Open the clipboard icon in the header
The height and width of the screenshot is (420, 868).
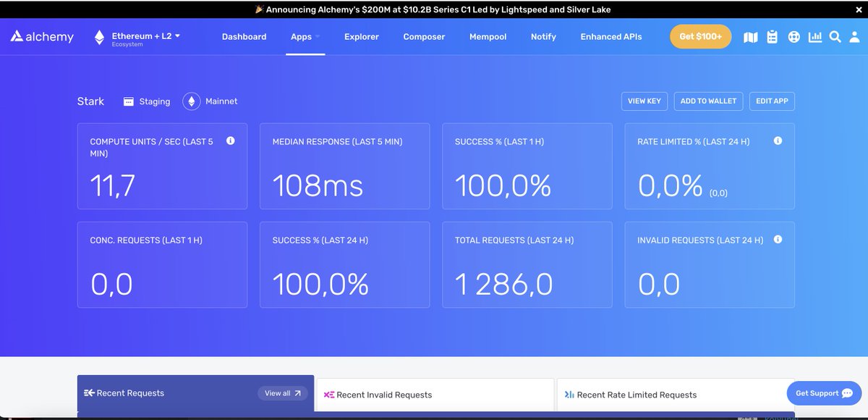tap(772, 37)
